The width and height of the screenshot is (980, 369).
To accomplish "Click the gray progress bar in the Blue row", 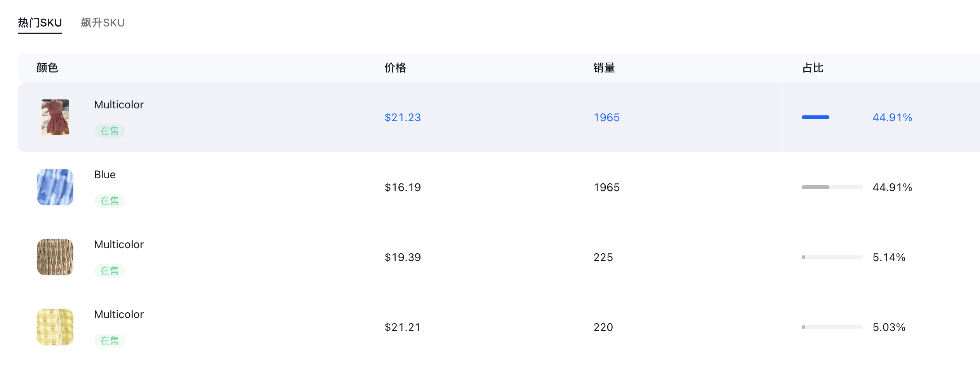I will pos(832,187).
